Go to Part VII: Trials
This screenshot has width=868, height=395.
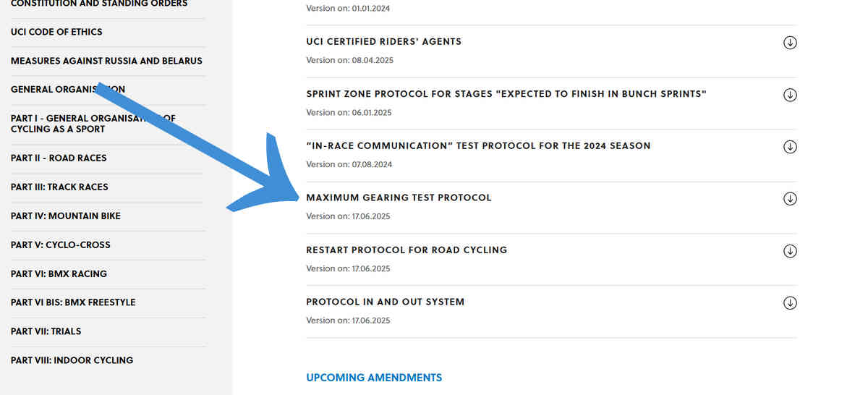[x=46, y=331]
